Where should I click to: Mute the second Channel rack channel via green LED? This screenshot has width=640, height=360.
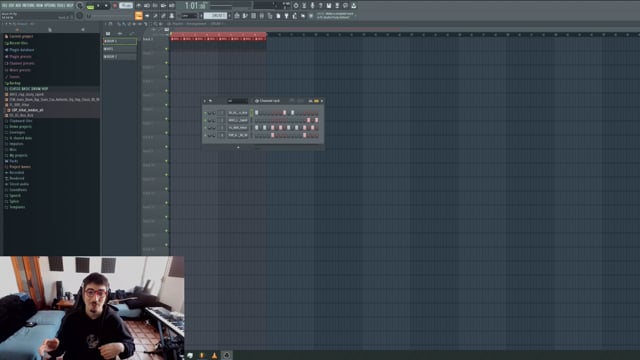click(x=205, y=120)
